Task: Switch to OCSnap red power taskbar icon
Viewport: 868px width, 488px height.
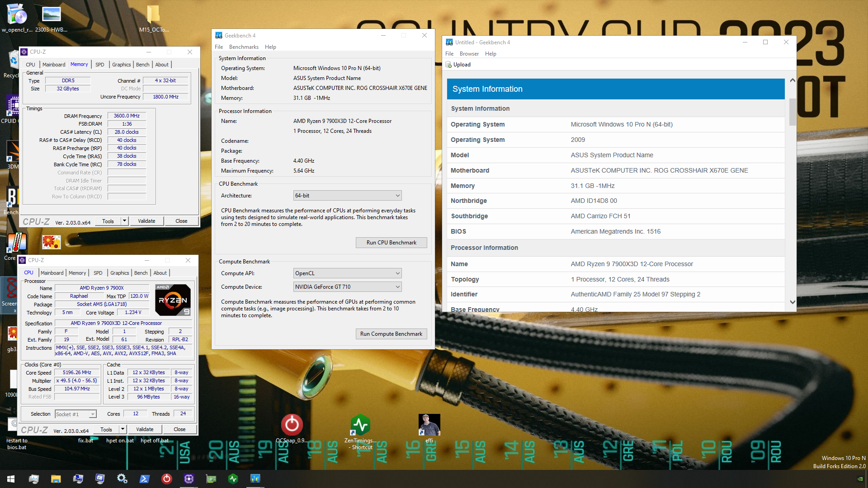Action: coord(166,479)
